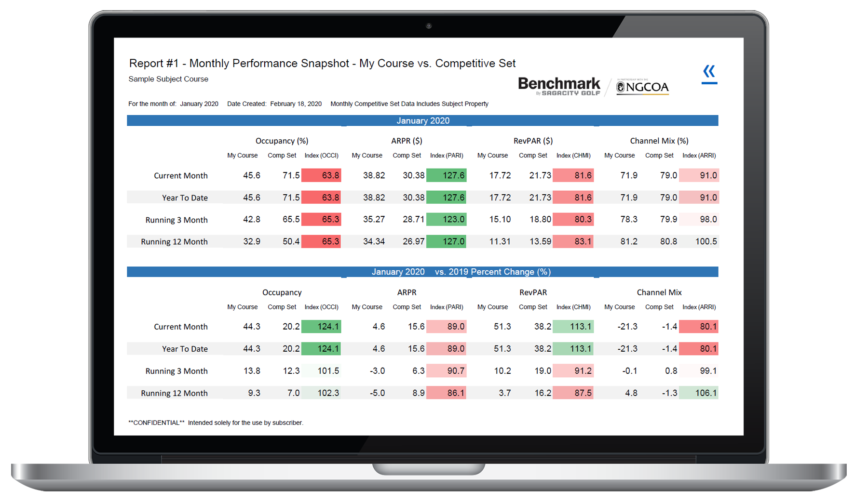Toggle the Channel Mix (%) column group header

tap(659, 141)
